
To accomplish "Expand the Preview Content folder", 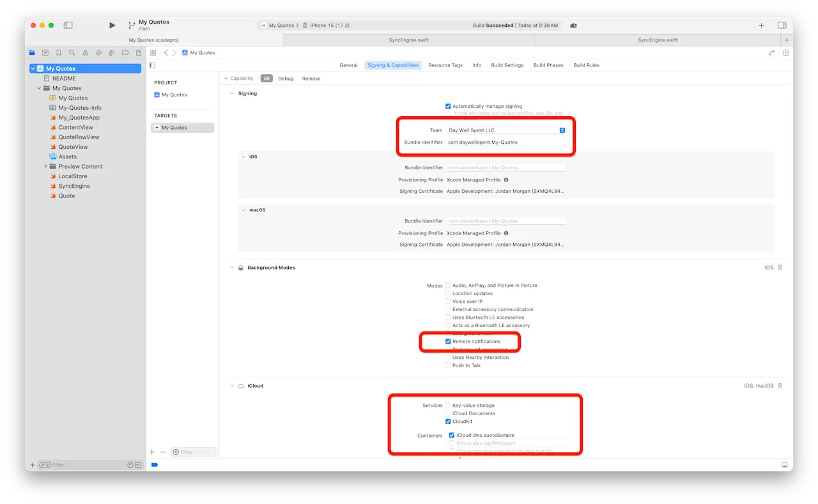I will 45,167.
